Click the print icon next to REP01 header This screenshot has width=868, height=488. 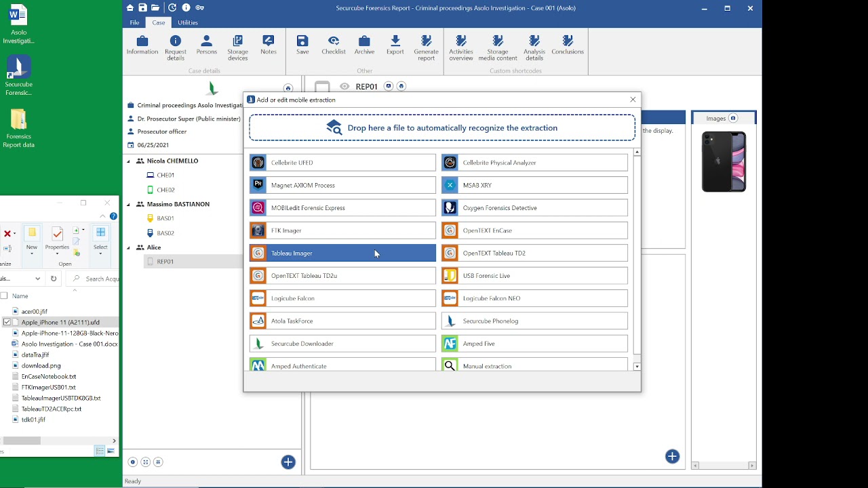tap(401, 86)
